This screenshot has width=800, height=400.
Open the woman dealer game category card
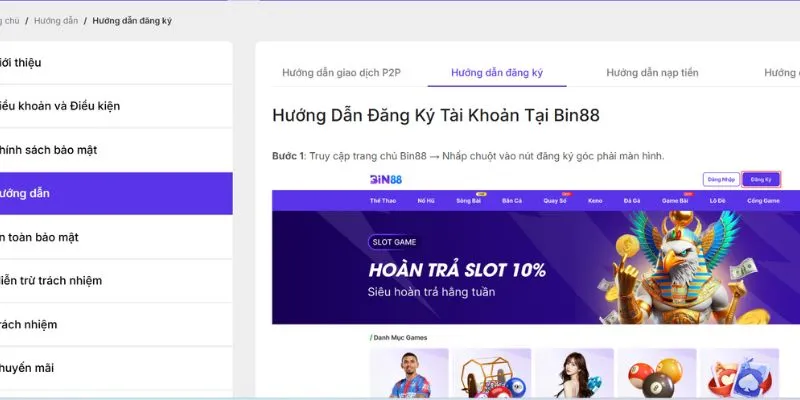click(x=574, y=373)
